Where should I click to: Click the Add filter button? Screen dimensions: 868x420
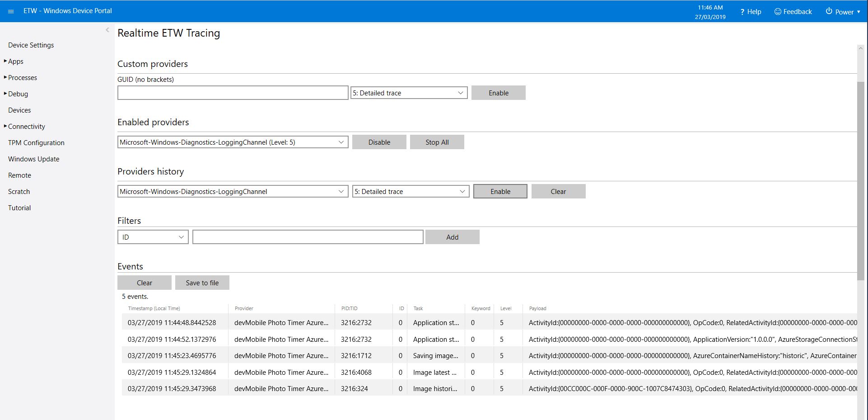452,237
